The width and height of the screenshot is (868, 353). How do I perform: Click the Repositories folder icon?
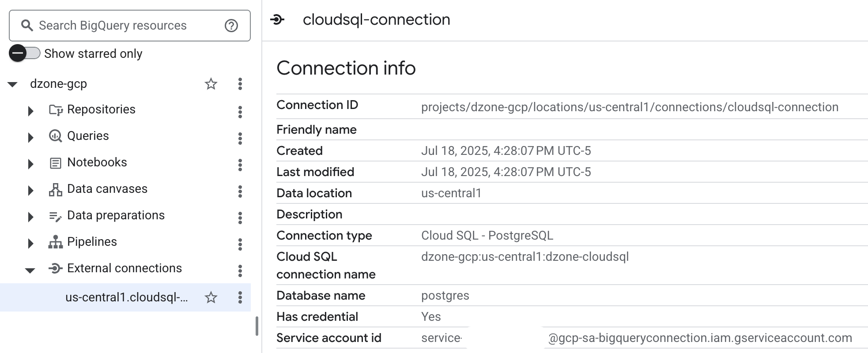[56, 110]
